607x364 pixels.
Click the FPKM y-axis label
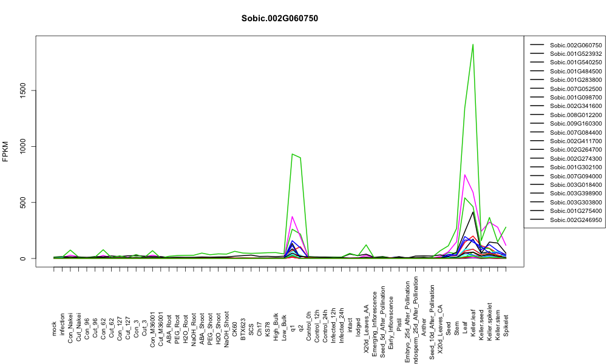point(5,151)
